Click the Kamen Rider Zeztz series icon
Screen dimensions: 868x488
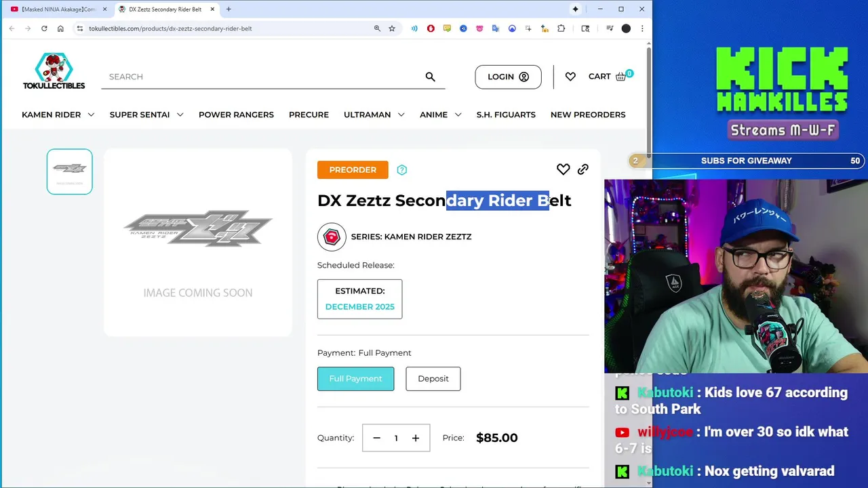tap(332, 237)
